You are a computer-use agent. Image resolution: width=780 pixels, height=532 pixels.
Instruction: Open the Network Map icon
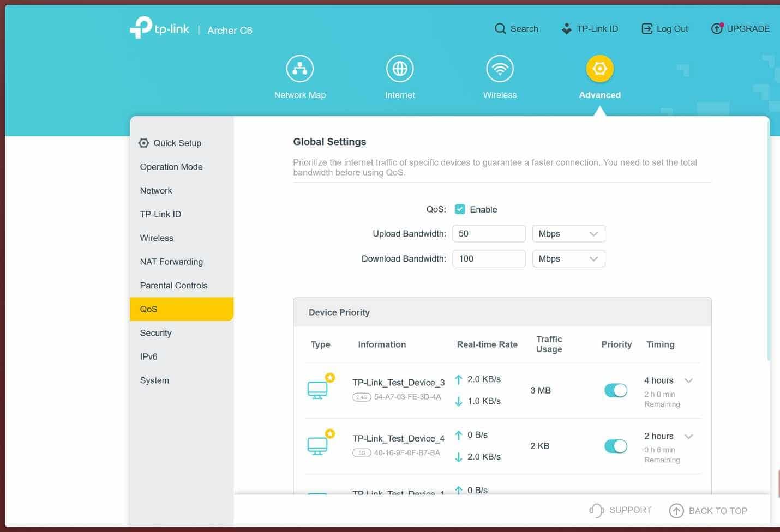300,69
